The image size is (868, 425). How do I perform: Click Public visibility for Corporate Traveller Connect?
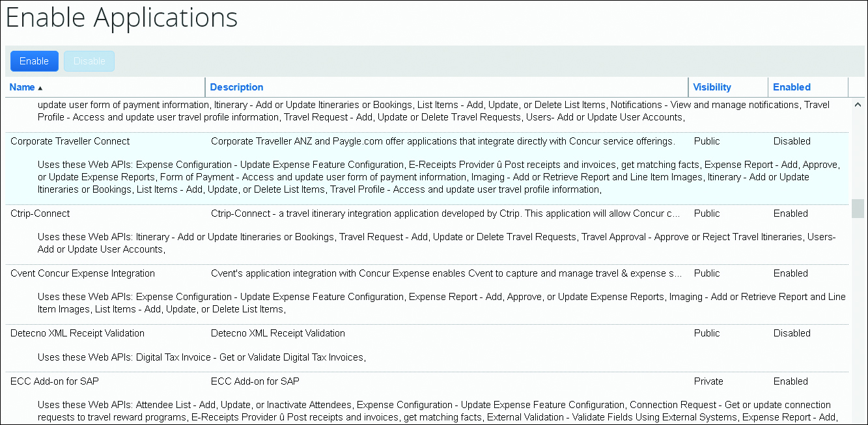(707, 141)
